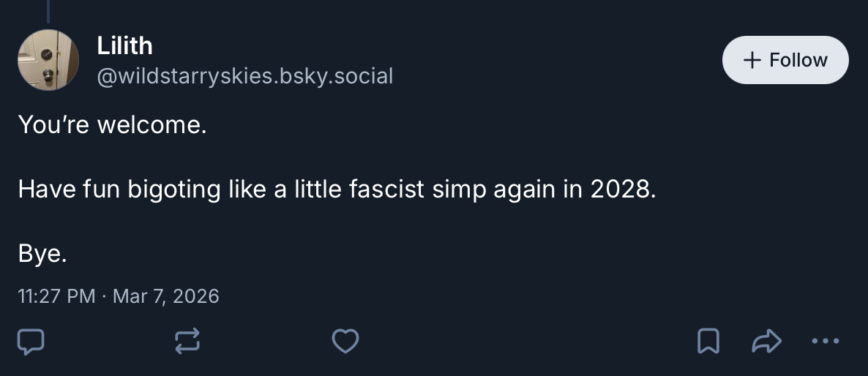Share the post via the arrow icon

pos(768,341)
